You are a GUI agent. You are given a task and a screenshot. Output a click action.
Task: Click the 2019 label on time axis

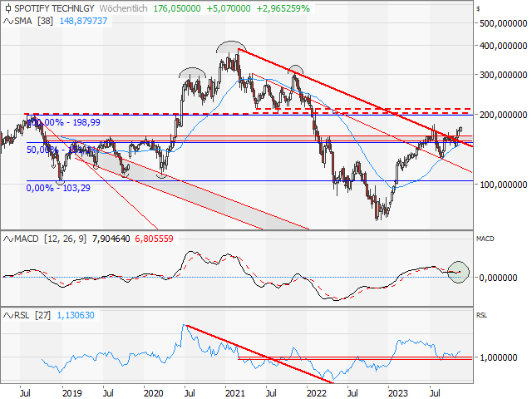pyautogui.click(x=72, y=393)
